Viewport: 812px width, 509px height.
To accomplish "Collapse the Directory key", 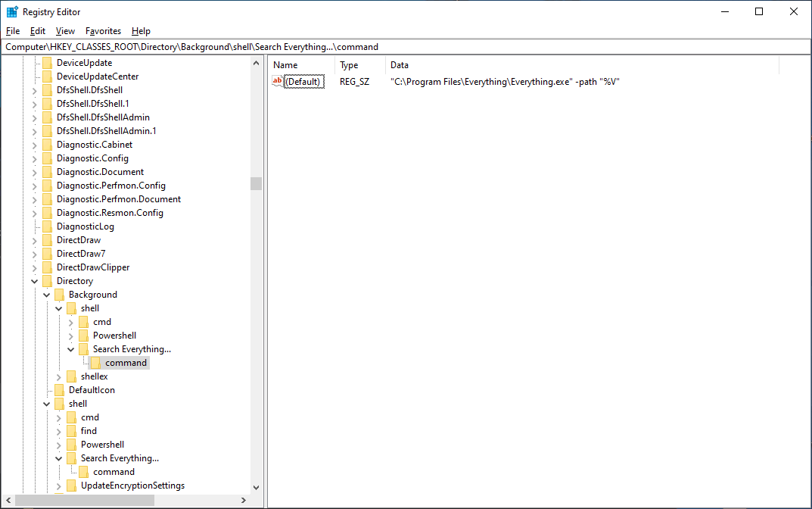I will (x=35, y=281).
